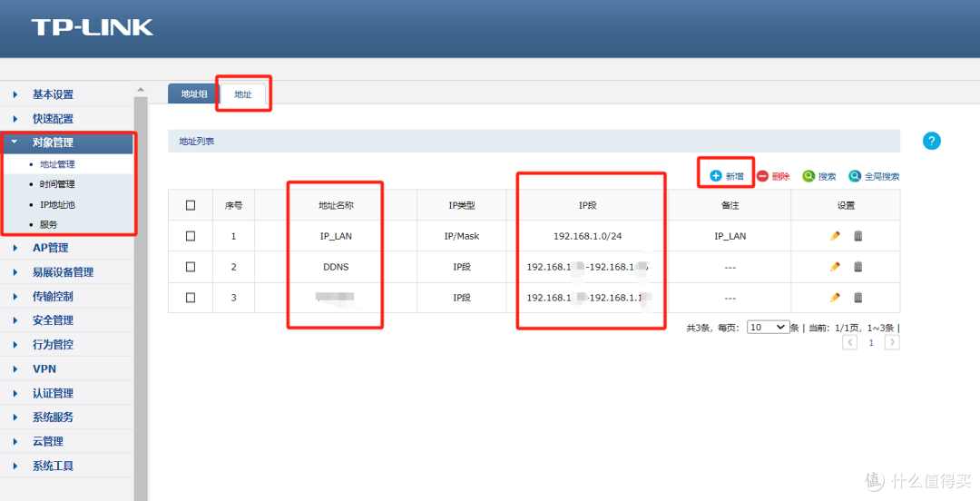The width and height of the screenshot is (980, 501).
Task: Edit the third address row entry
Action: [835, 297]
